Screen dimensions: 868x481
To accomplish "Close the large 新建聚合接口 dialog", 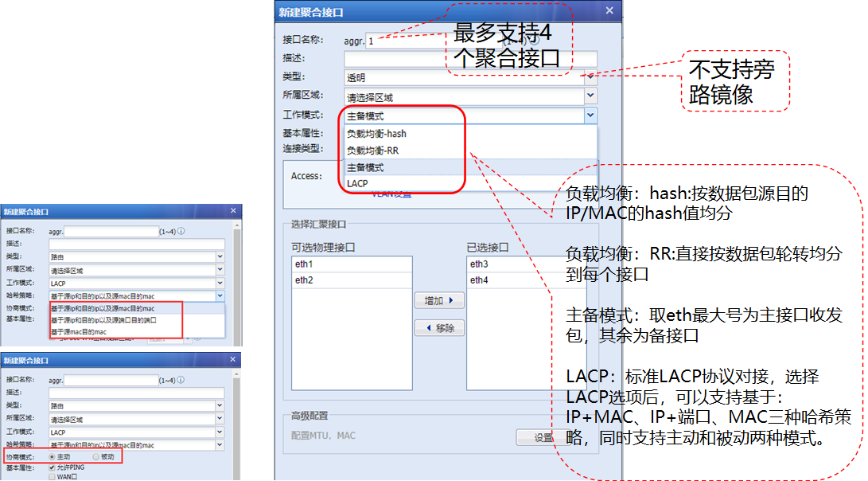I will pyautogui.click(x=609, y=10).
